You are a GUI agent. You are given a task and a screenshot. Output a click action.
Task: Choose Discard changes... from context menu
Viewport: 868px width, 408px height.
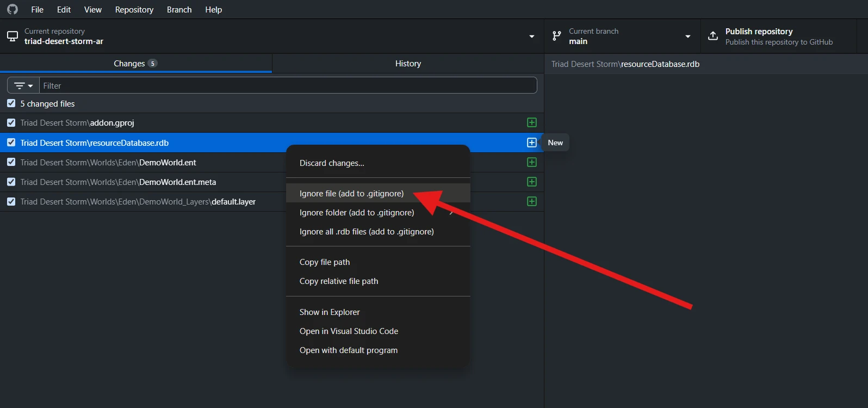[378, 163]
